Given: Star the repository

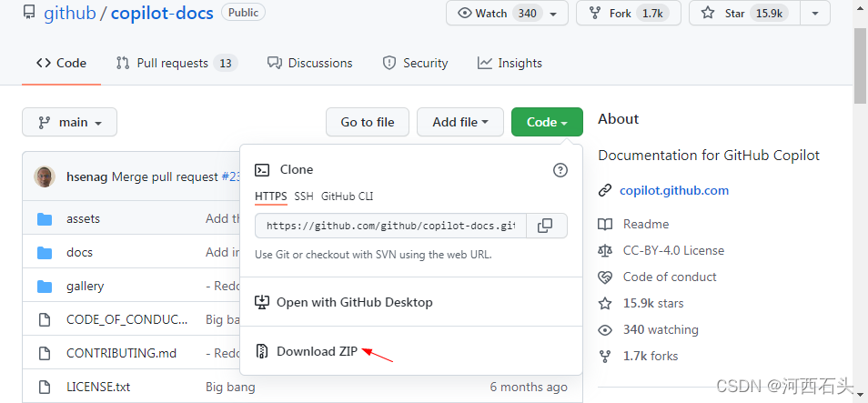Looking at the screenshot, I should [x=744, y=14].
